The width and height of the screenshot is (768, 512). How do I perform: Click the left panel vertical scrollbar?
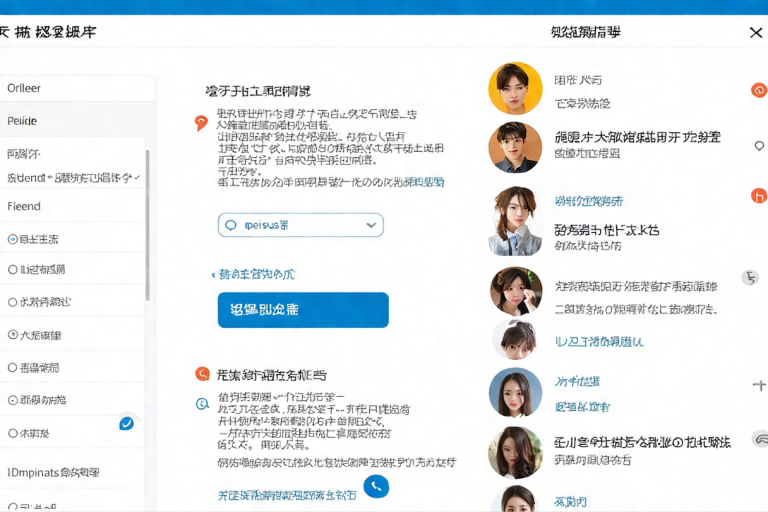tap(147, 225)
